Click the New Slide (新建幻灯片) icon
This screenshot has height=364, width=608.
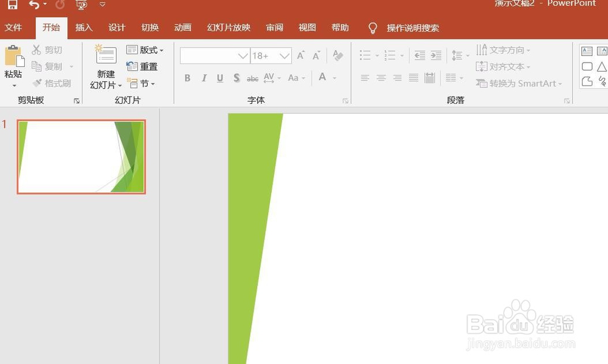point(106,54)
